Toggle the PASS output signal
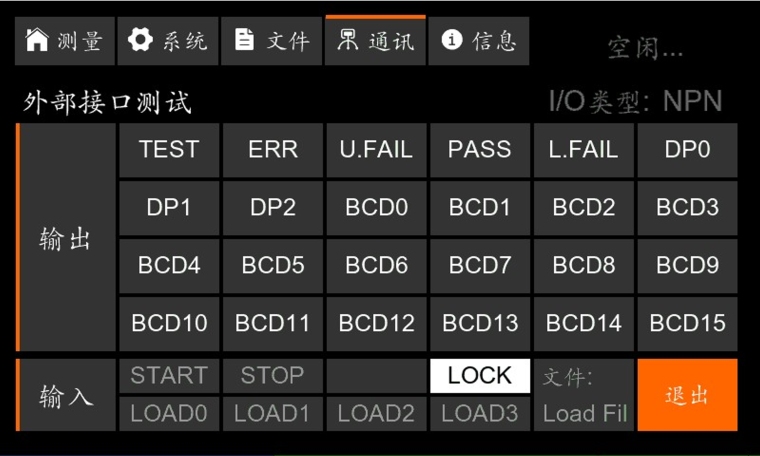 tap(480, 150)
